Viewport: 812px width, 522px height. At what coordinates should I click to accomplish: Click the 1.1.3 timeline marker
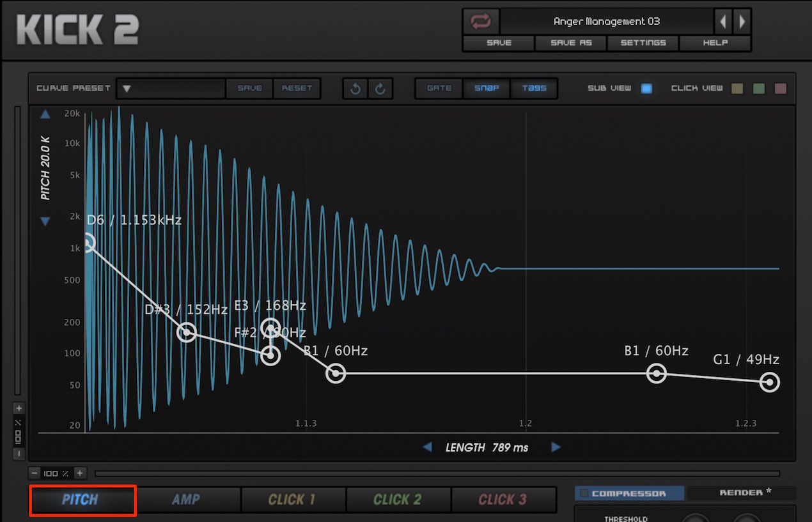click(x=306, y=423)
